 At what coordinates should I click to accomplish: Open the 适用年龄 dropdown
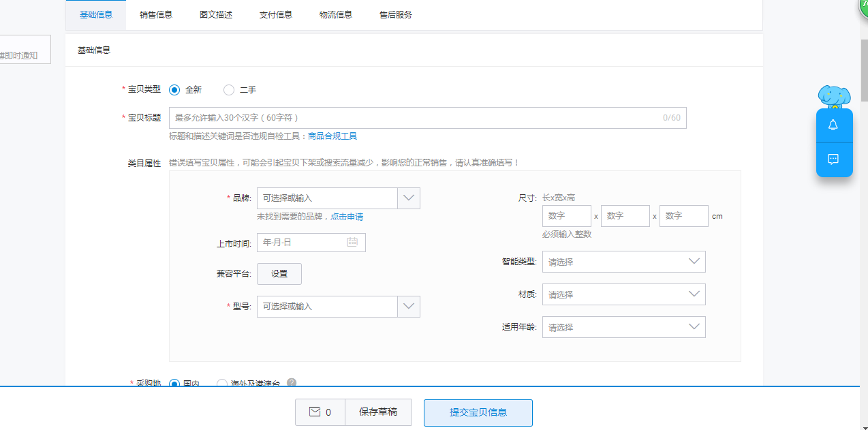pyautogui.click(x=624, y=327)
